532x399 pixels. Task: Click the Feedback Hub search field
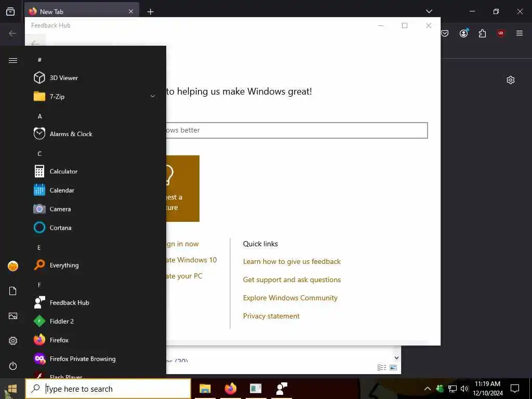[297, 130]
